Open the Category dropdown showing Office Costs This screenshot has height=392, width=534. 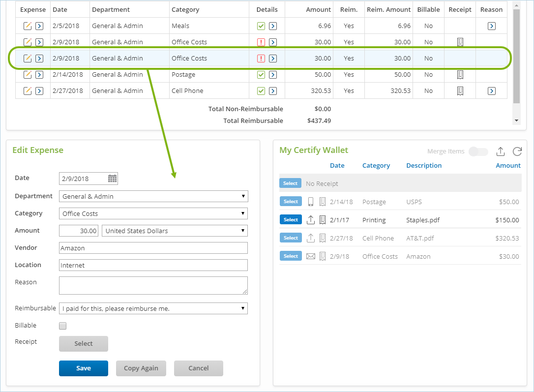tap(153, 213)
